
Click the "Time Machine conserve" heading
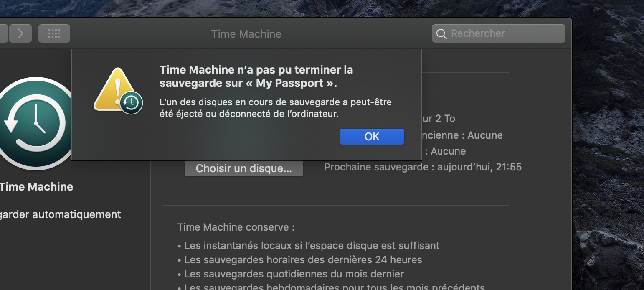coord(236,227)
